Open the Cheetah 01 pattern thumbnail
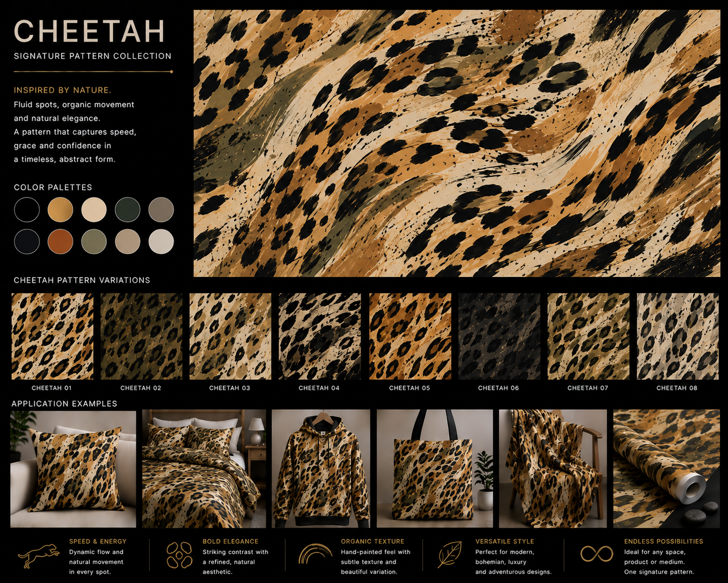The height and width of the screenshot is (583, 728). [52, 336]
